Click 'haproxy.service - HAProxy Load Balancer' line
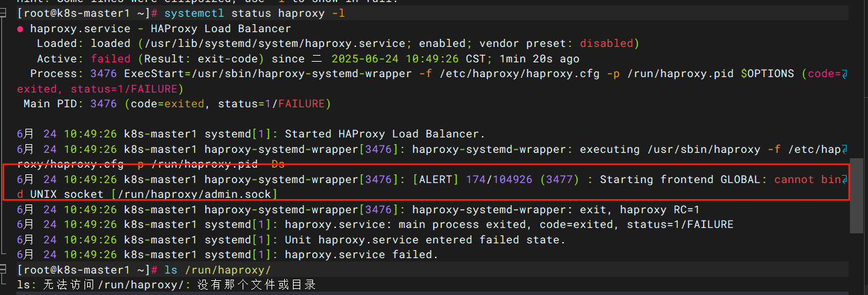 pos(161,29)
